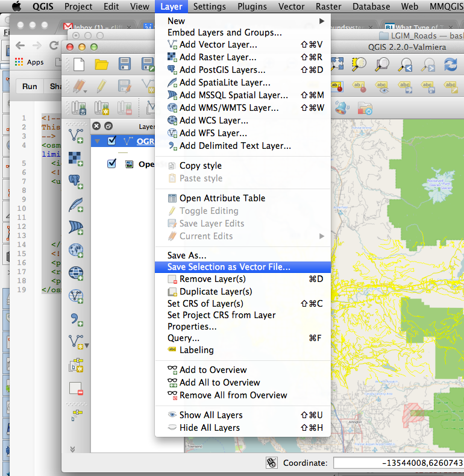Open New Shapefile side icon dropdown arrow

(87, 345)
